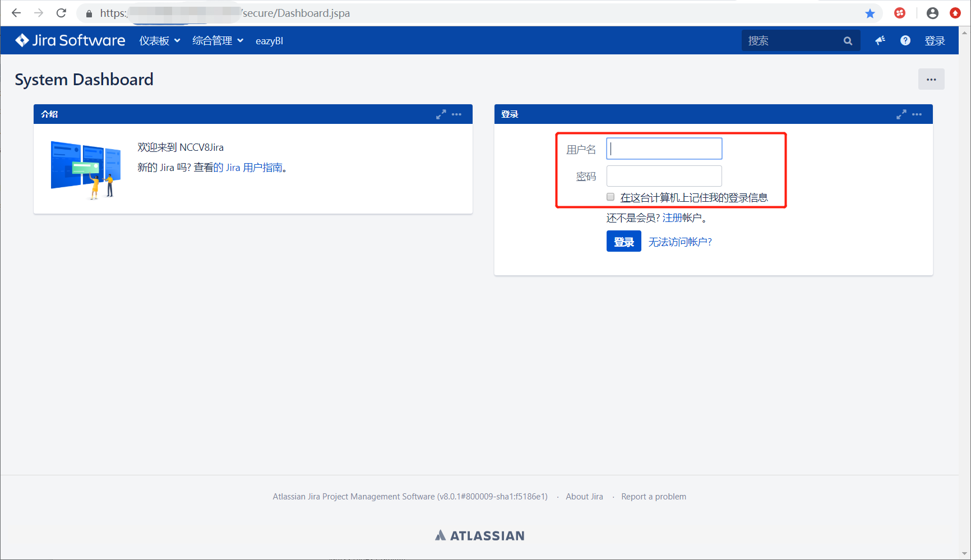Image resolution: width=971 pixels, height=560 pixels.
Task: Focus the 用户名 input field
Action: point(664,149)
